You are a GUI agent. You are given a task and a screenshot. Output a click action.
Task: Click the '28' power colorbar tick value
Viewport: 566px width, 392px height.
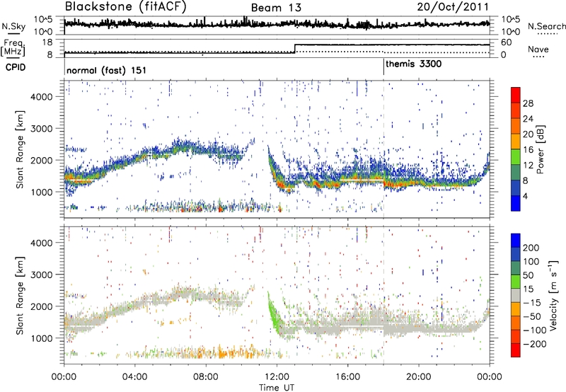pyautogui.click(x=528, y=103)
